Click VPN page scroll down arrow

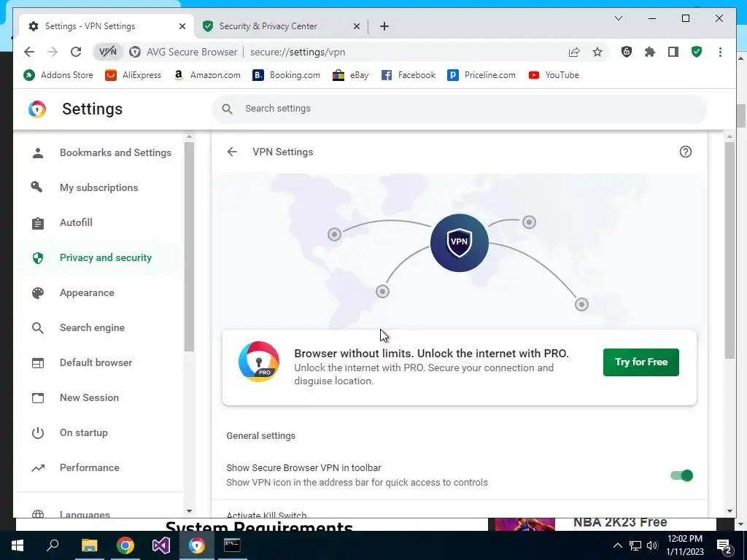coord(729,511)
